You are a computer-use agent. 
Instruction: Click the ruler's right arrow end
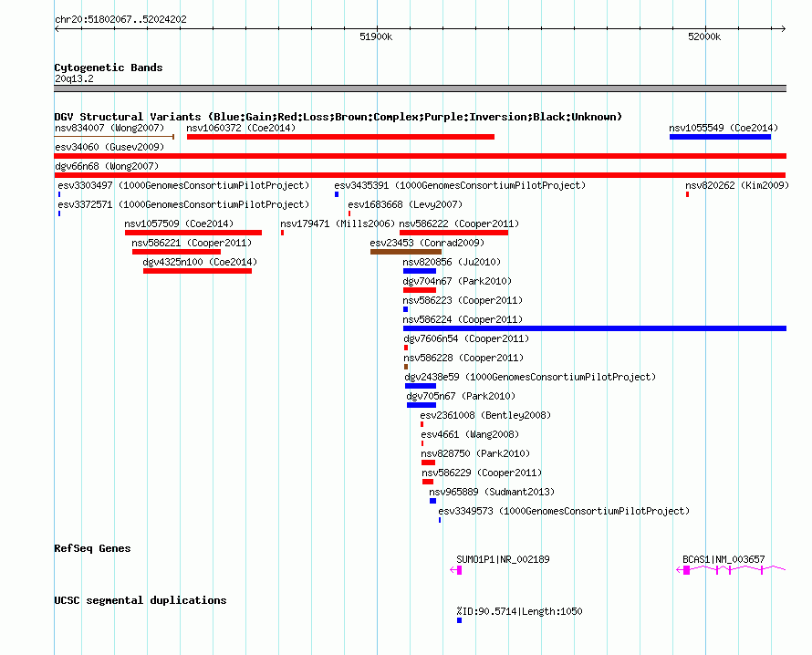[x=783, y=28]
